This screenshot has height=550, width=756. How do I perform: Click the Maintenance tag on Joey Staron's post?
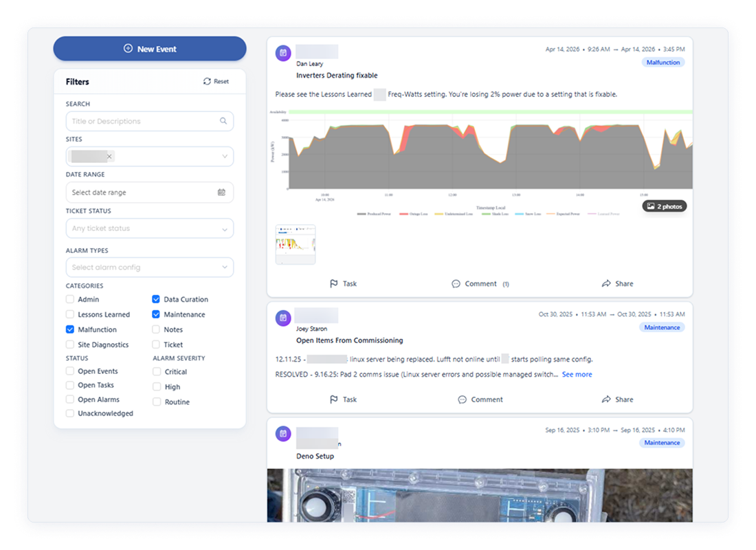[x=661, y=327]
